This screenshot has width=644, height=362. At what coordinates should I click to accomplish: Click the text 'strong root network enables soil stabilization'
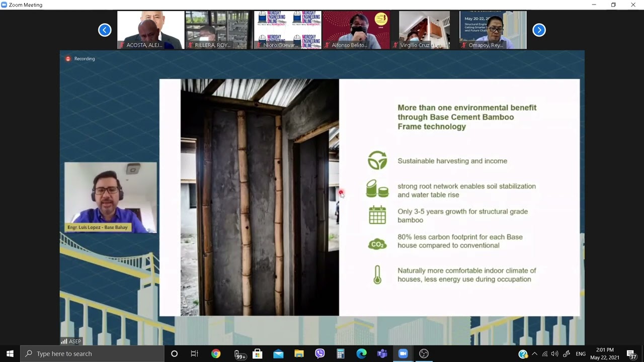click(x=466, y=186)
